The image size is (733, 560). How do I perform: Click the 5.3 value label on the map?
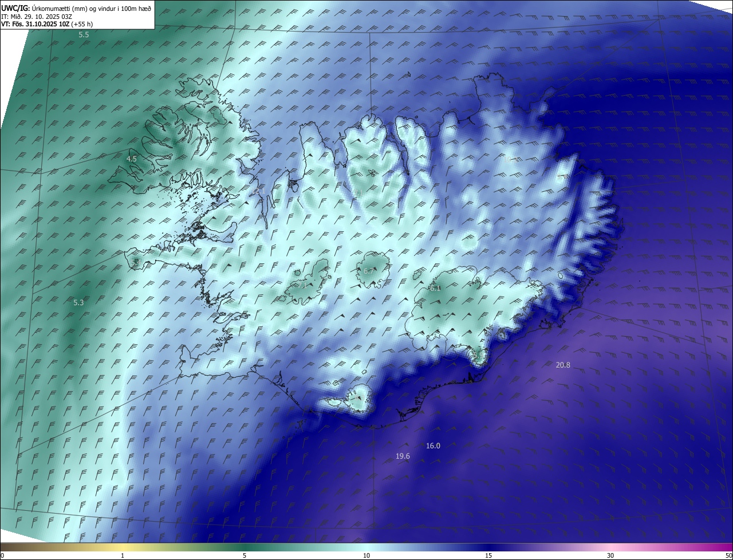[x=79, y=302]
